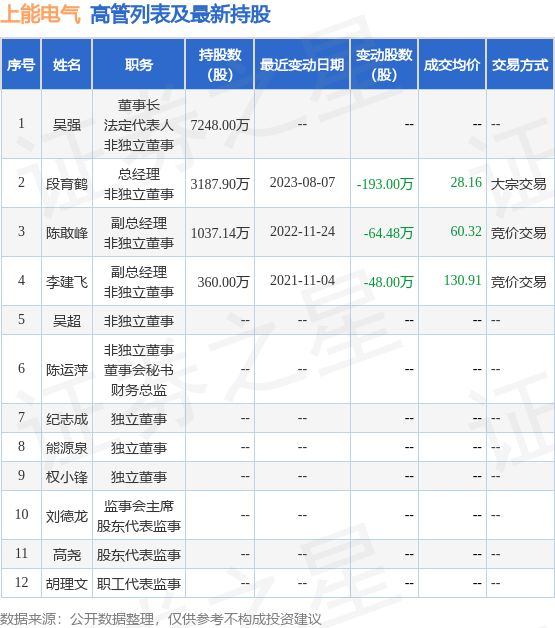Click the -48.00万 change value
Viewport: 555px width, 628px height.
pos(388,282)
